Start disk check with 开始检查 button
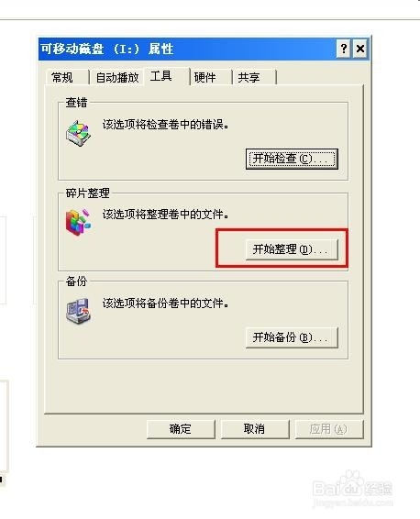Image resolution: width=420 pixels, height=519 pixels. (292, 159)
